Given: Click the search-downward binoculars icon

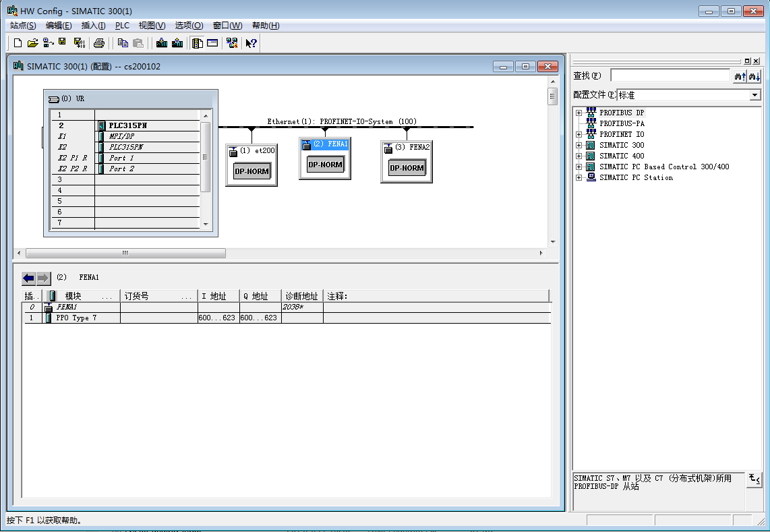Looking at the screenshot, I should [x=754, y=76].
